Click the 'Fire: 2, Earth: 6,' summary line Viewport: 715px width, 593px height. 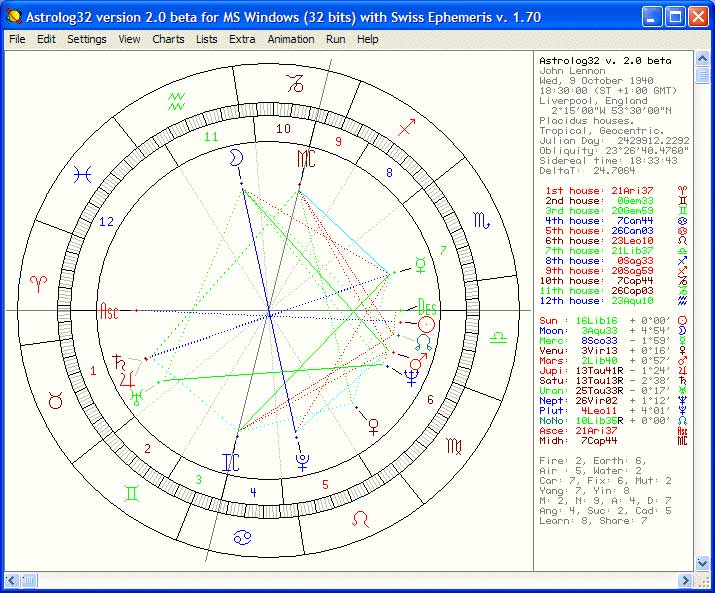coord(593,461)
